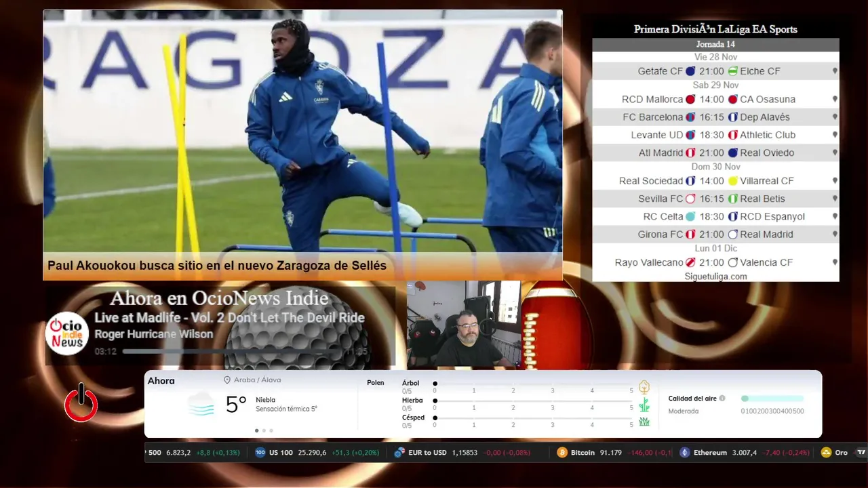Click the Rayo Vallecano crest icon

690,262
